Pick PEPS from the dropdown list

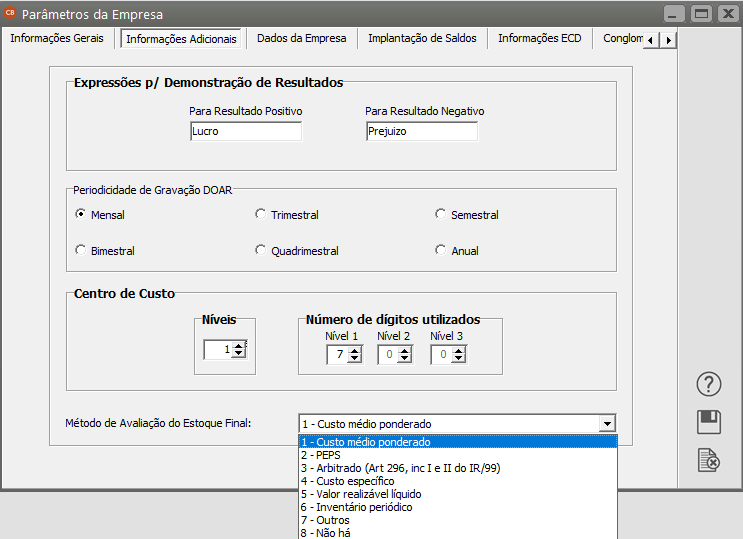pos(320,455)
